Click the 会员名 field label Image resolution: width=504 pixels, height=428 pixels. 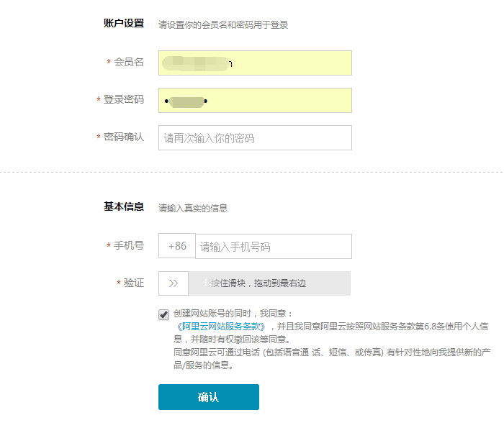[129, 62]
